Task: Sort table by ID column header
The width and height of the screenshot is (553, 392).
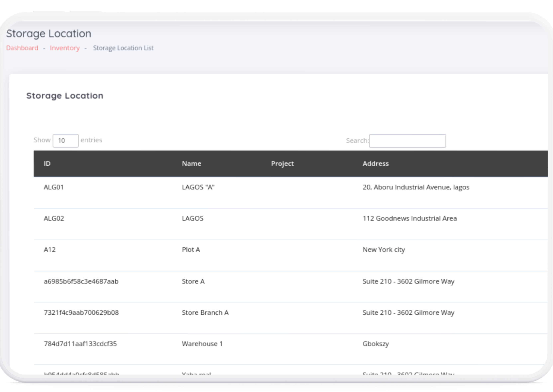Action: pyautogui.click(x=47, y=164)
